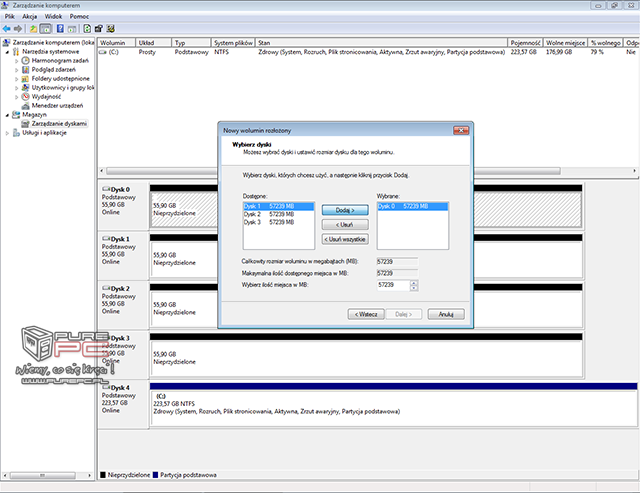The image size is (640, 493).
Task: Click the Dysk 2 drive icon
Action: point(106,288)
